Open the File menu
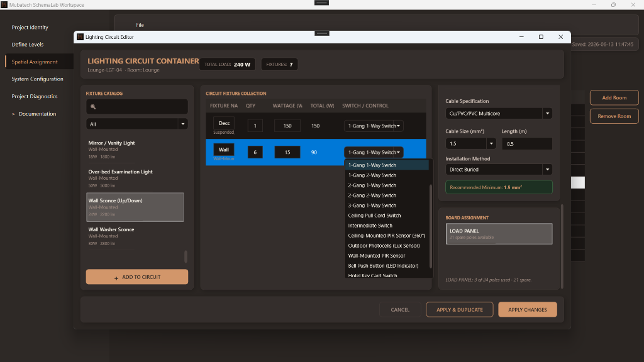644x362 pixels. click(140, 25)
